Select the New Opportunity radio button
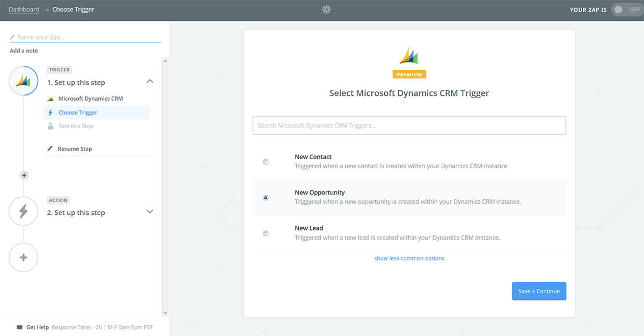The image size is (644, 336). [x=266, y=198]
